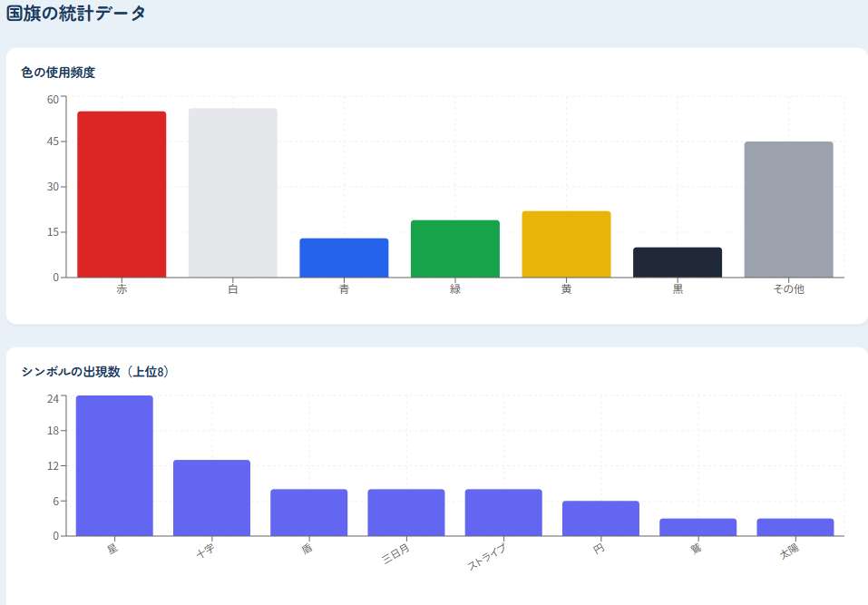
Task: Click the その他 x-axis label
Action: 788,289
